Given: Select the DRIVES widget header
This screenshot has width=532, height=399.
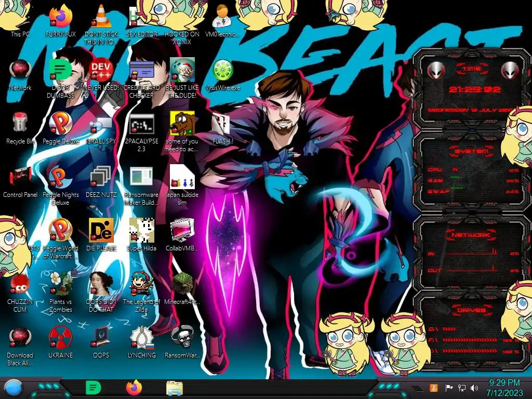Looking at the screenshot, I should pos(472,310).
